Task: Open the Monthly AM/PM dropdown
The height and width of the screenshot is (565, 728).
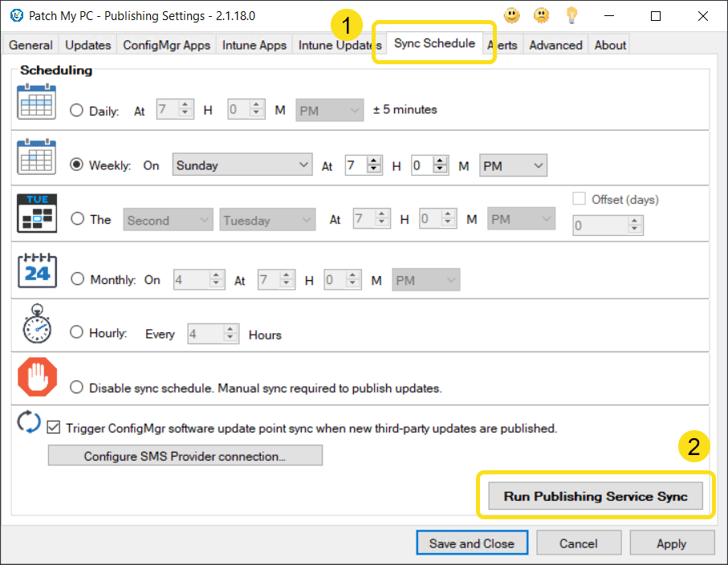Action: [425, 280]
